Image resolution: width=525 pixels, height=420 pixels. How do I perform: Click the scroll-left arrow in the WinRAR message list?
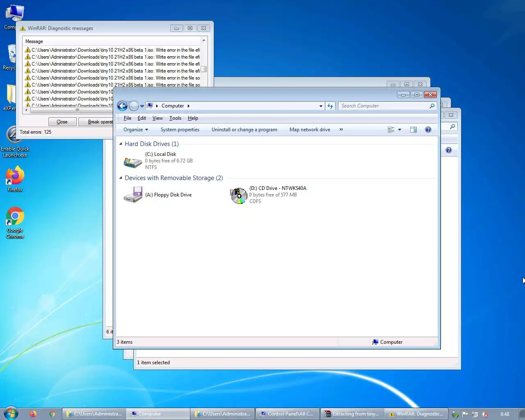27,110
